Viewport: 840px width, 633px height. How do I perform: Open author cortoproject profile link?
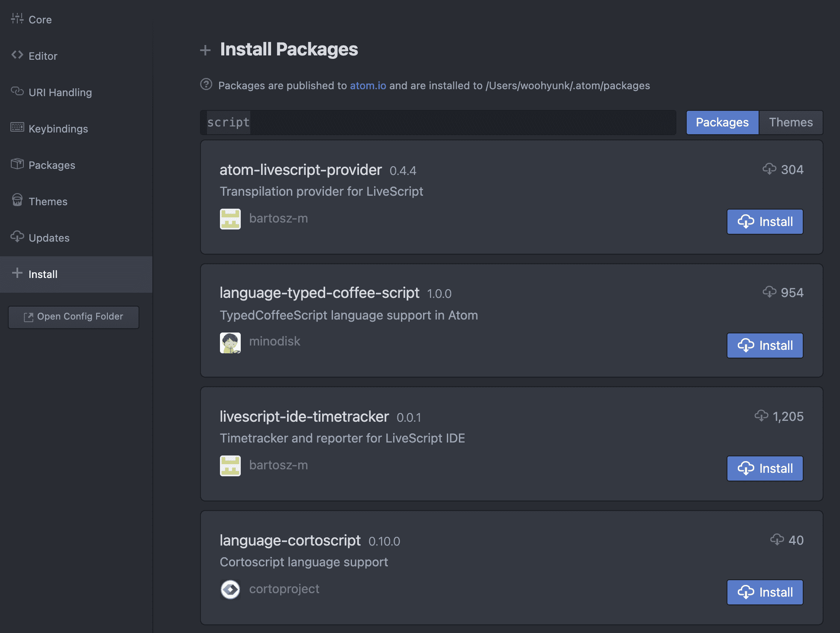284,589
